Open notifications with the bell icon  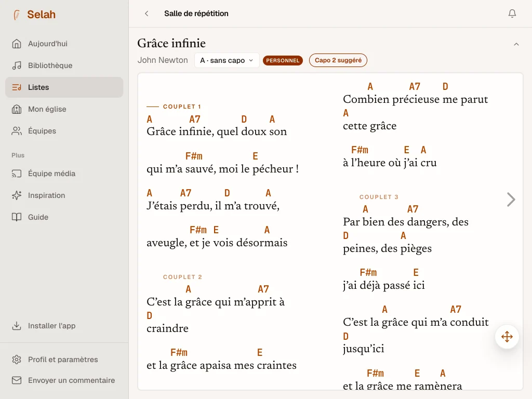pyautogui.click(x=512, y=14)
